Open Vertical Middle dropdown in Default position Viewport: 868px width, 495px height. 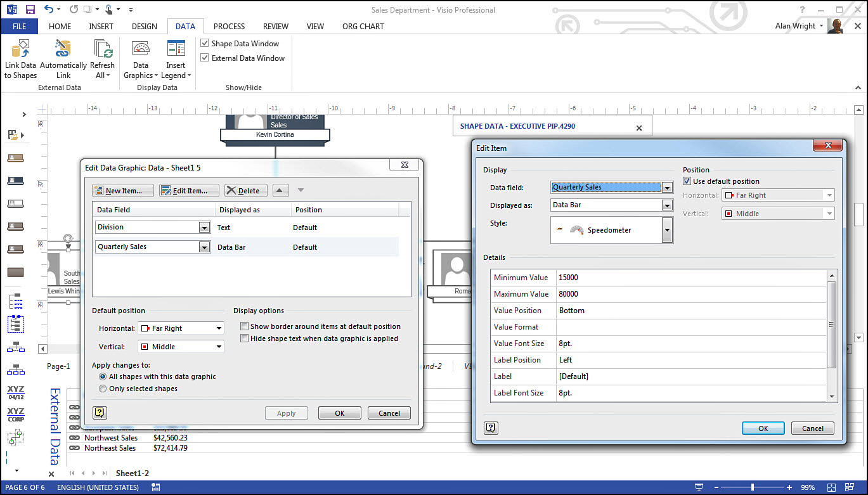coord(219,347)
